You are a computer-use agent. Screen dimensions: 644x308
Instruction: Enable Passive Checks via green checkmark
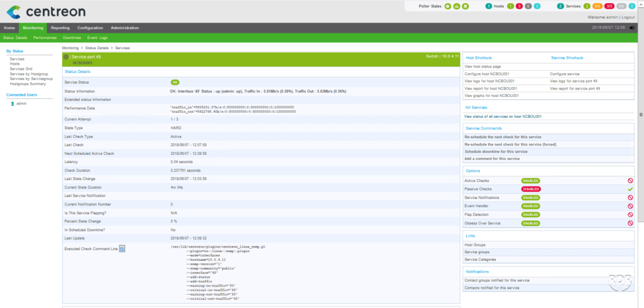pyautogui.click(x=630, y=189)
